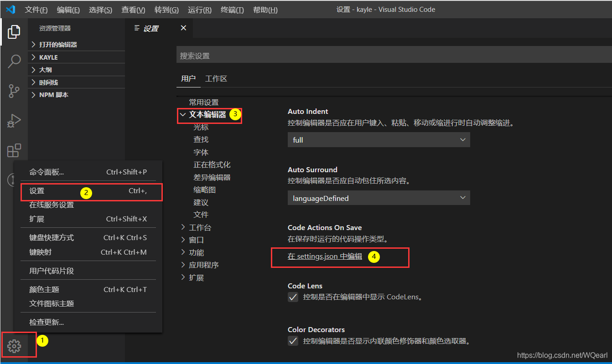Select 差异编辑器 under 文本编辑器
The height and width of the screenshot is (364, 612).
[212, 177]
